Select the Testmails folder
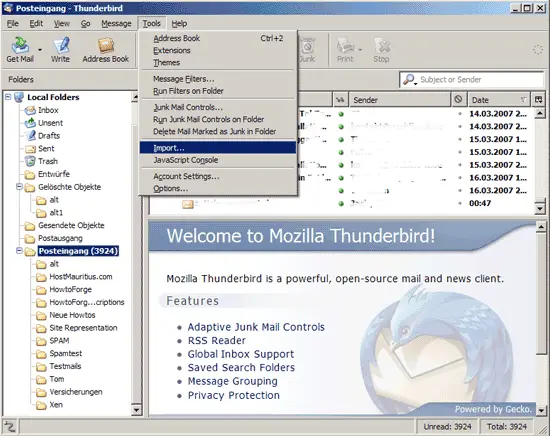The image size is (550, 436). tap(65, 366)
